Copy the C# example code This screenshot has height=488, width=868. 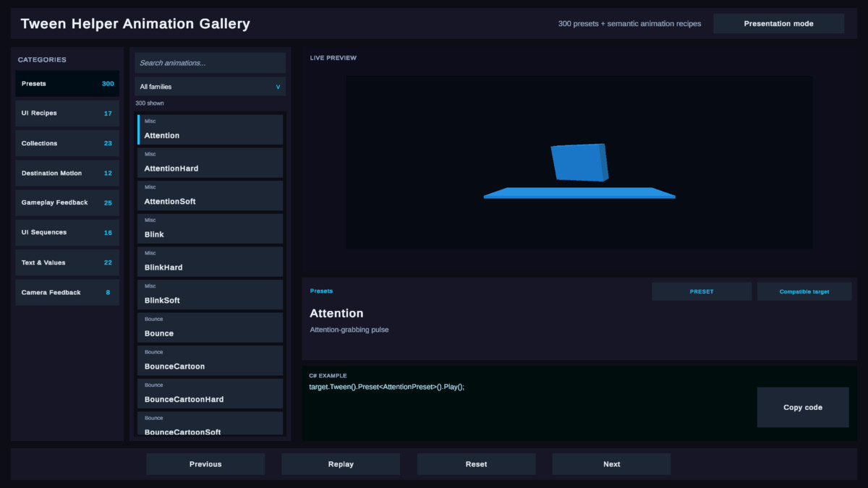(x=803, y=408)
